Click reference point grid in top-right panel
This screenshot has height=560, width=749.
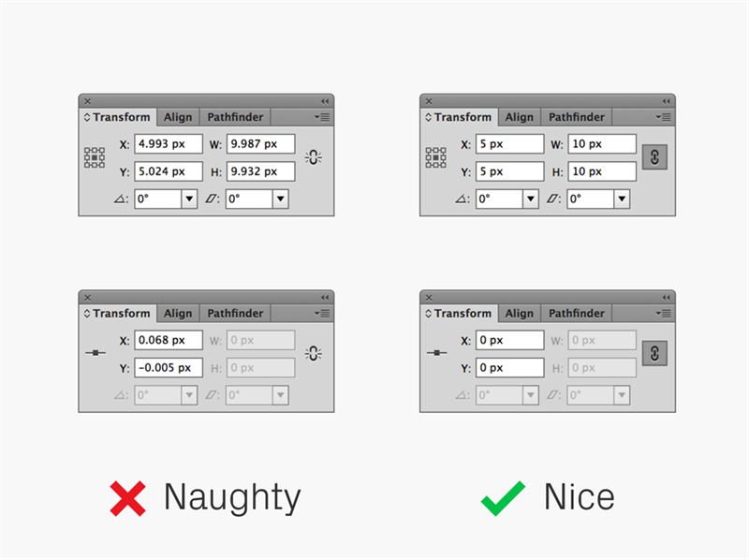click(x=435, y=157)
